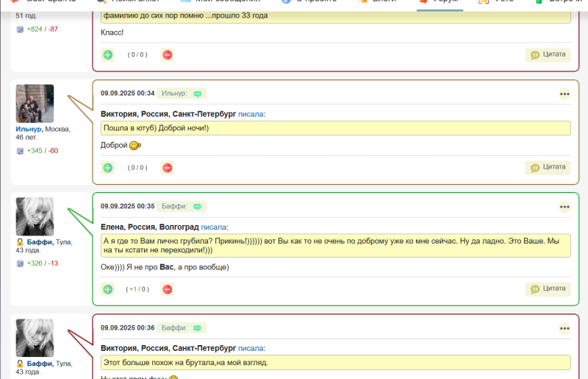Click Ильнур's avatar photo

pyautogui.click(x=35, y=103)
